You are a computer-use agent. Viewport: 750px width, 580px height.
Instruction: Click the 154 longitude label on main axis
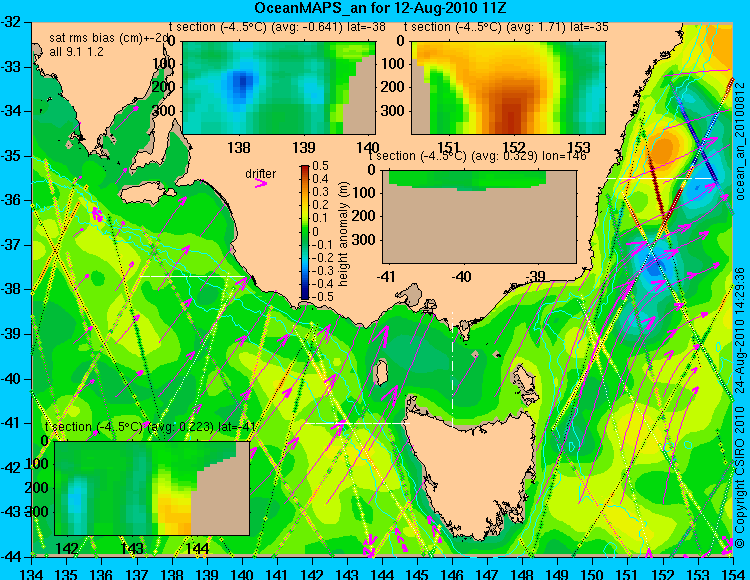click(x=732, y=573)
